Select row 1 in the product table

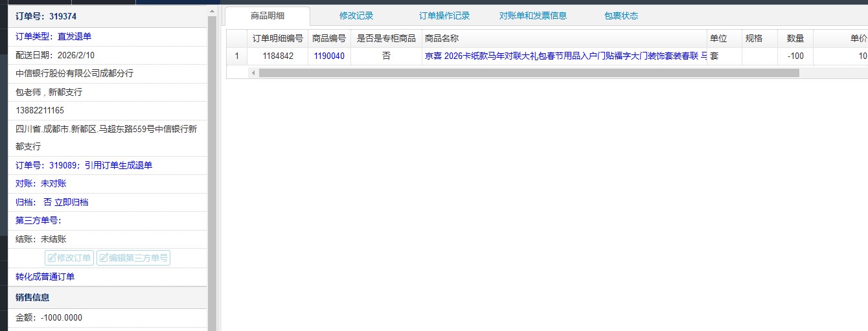coord(236,56)
